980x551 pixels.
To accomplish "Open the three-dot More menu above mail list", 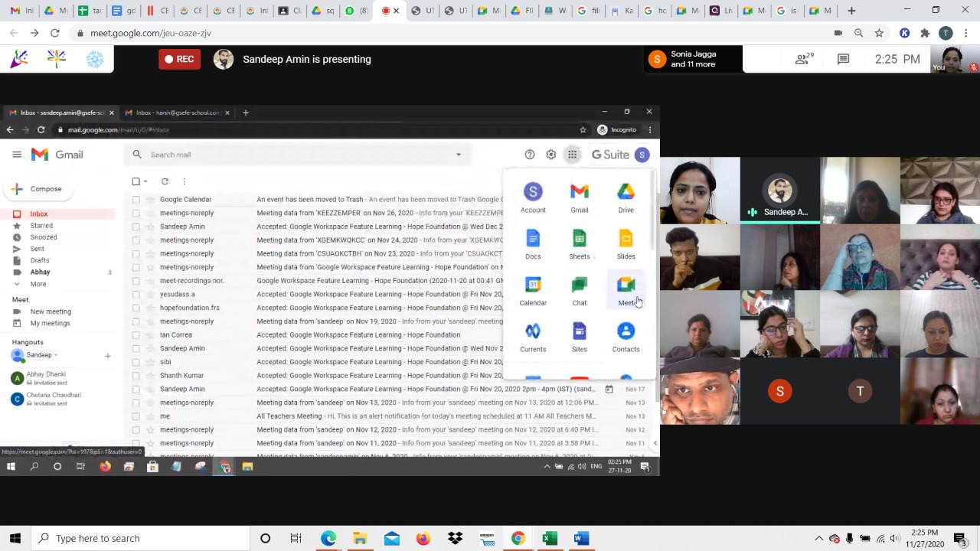I will 184,181.
